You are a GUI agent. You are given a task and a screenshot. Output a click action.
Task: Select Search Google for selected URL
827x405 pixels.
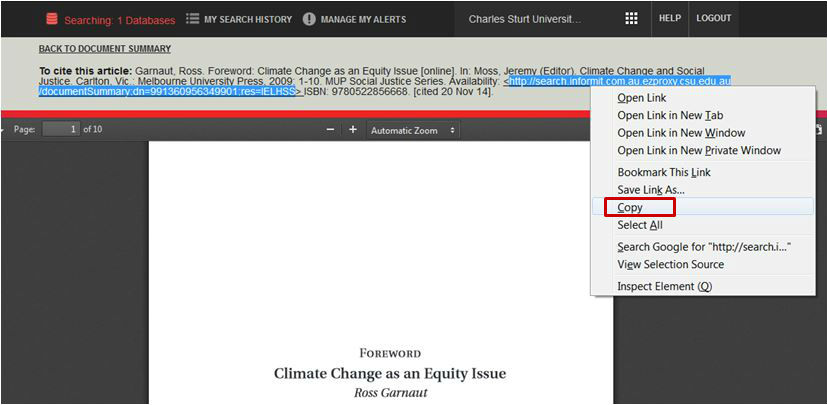point(703,247)
